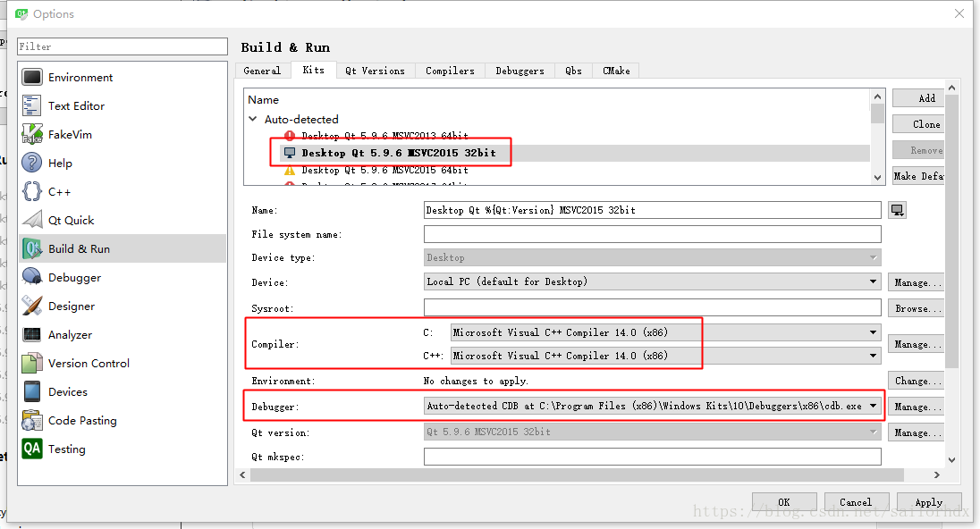Screen dimensions: 980x529
Task: Select Build & Run category icon
Action: coord(32,248)
